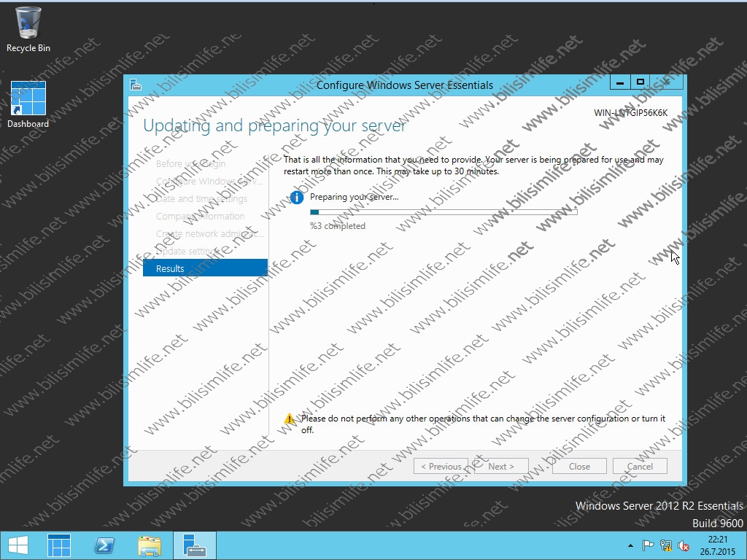Image resolution: width=747 pixels, height=560 pixels.
Task: Click the server name WIN-LNTGIP56K6K
Action: pyautogui.click(x=631, y=113)
